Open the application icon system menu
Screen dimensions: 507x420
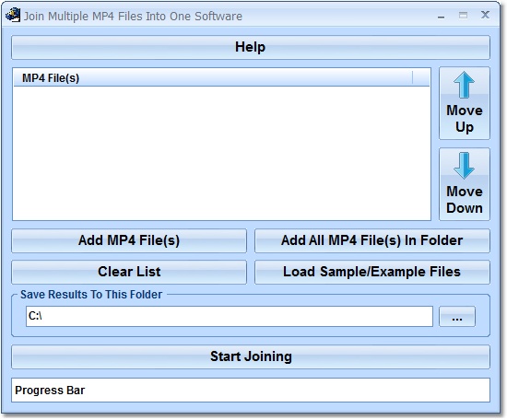13,15
